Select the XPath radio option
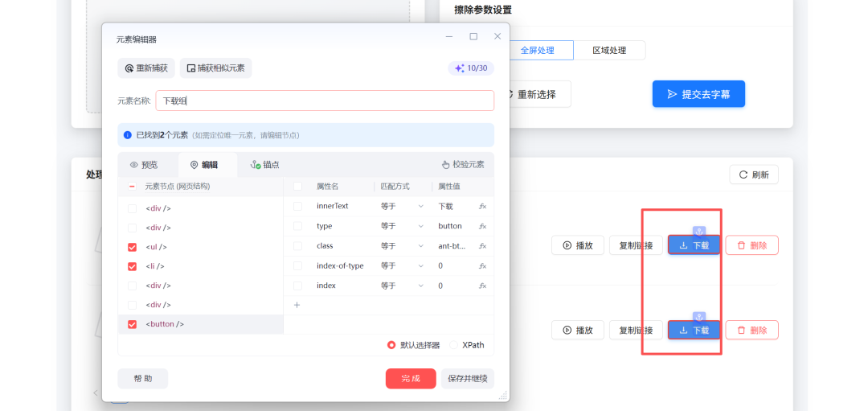 coord(455,345)
